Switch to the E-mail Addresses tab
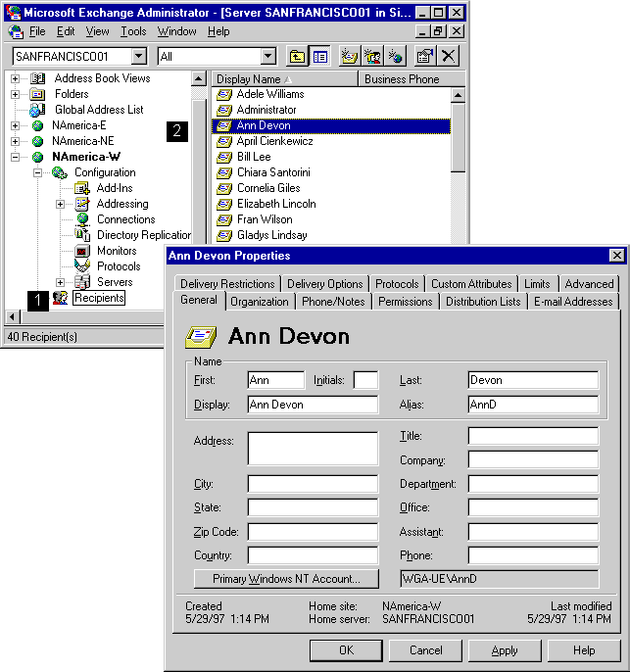Screen dimensions: 630x672 point(573,302)
